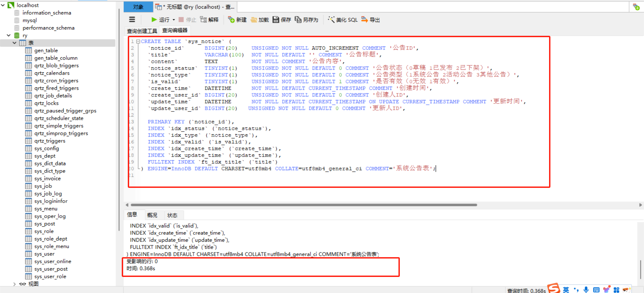This screenshot has height=293, width=644.
Task: Select the sys_role_menu table
Action: pyautogui.click(x=52, y=246)
